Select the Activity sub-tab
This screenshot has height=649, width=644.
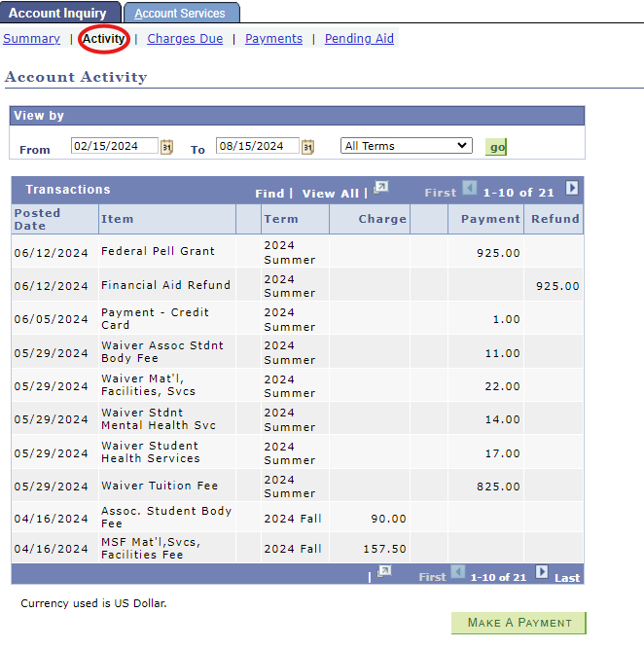[x=103, y=39]
